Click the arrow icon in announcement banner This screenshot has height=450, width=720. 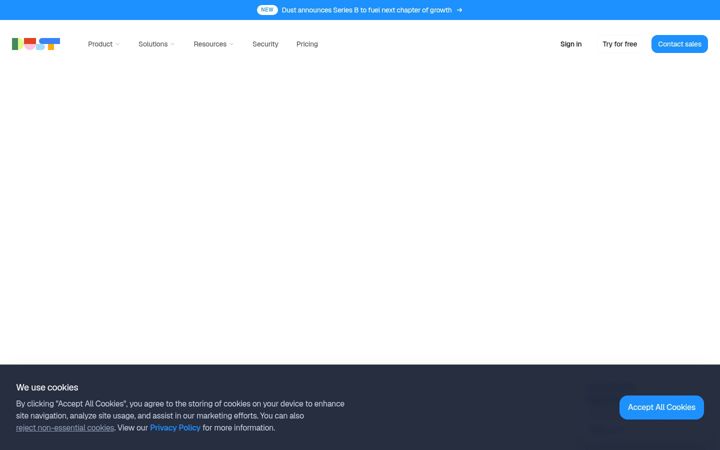(459, 10)
